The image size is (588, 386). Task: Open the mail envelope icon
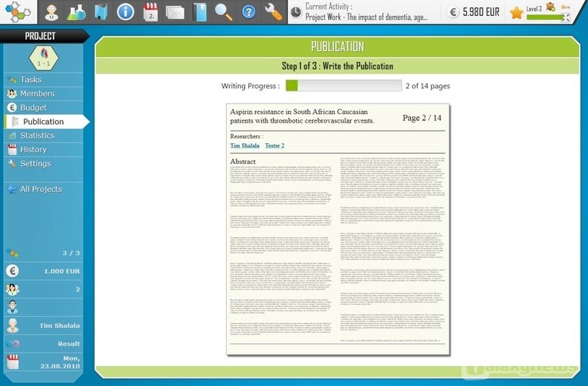[175, 13]
